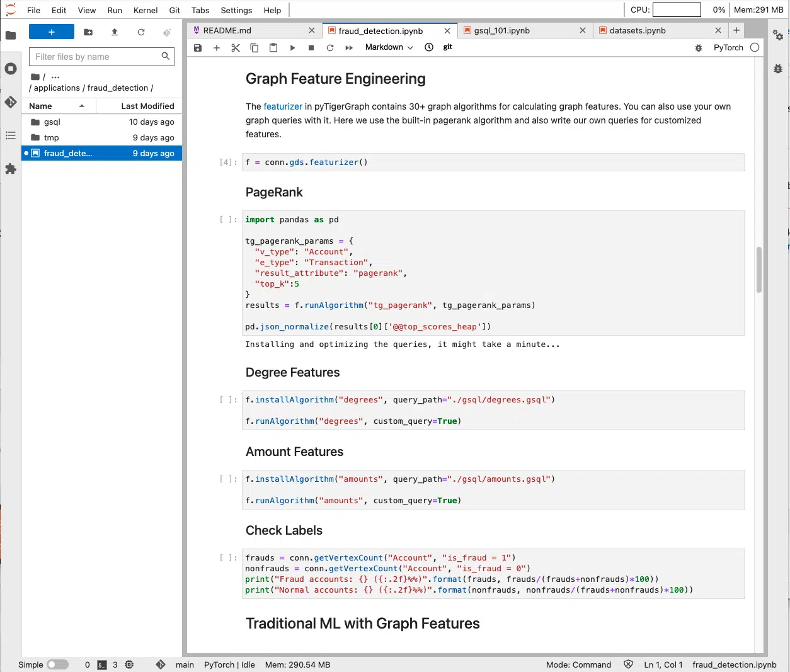Screen dimensions: 790x672
Task: Click the Git clone icon in file browser
Action: click(167, 32)
